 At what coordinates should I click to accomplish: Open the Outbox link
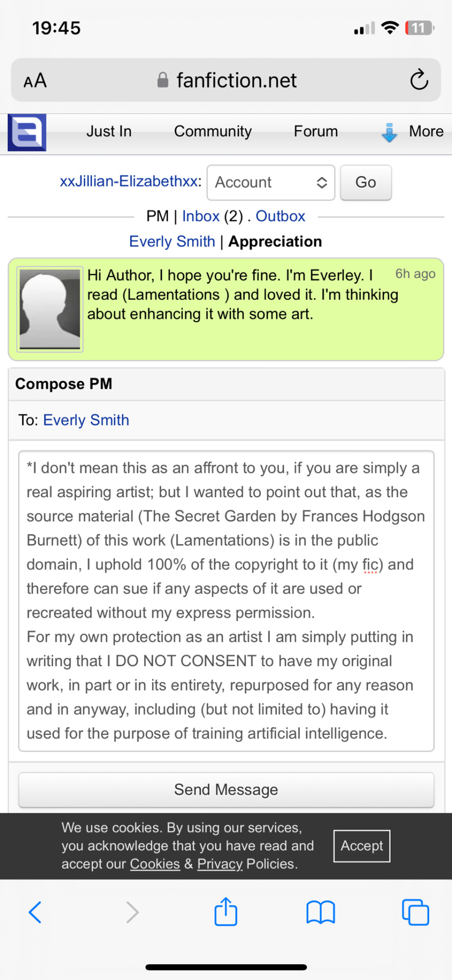click(280, 216)
